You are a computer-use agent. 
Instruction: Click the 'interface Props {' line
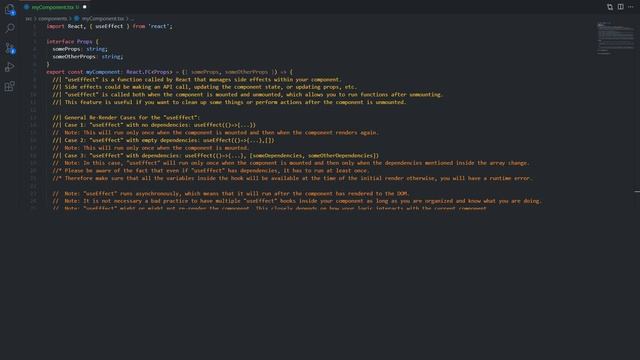pos(72,42)
